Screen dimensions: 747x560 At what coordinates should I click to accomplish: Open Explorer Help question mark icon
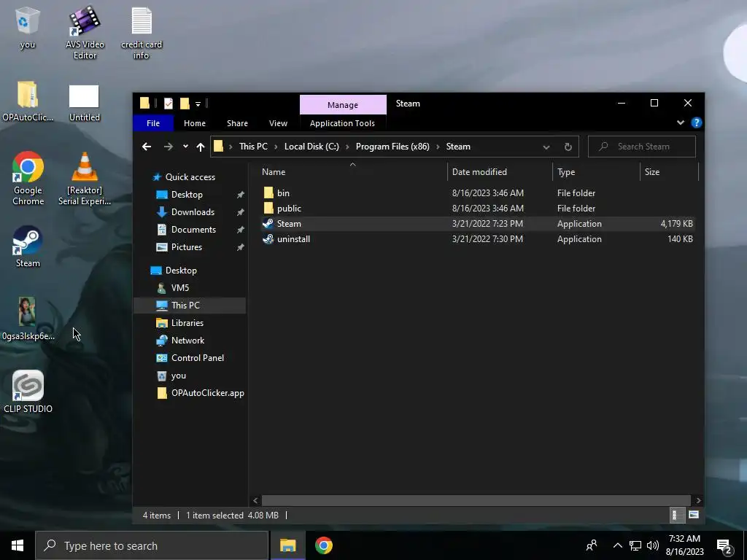click(696, 122)
